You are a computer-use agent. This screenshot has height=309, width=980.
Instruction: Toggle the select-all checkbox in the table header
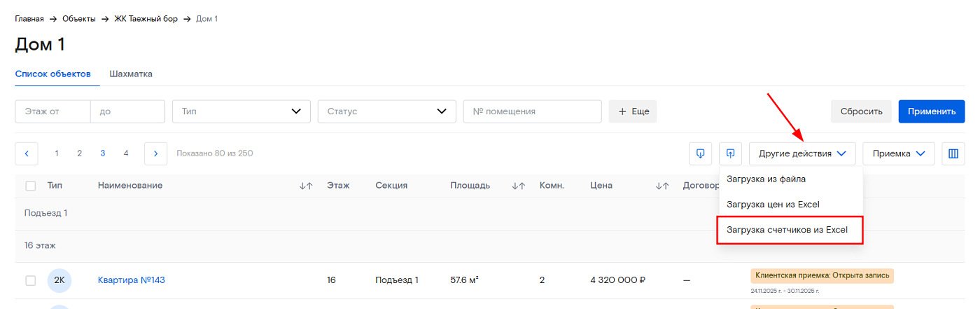click(x=31, y=186)
